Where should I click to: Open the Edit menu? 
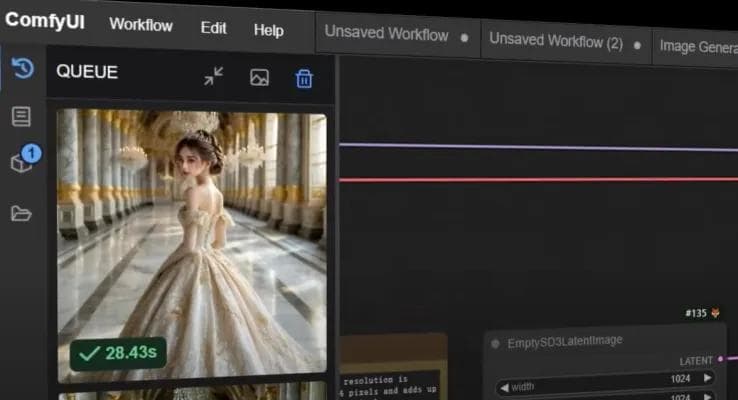coord(214,28)
